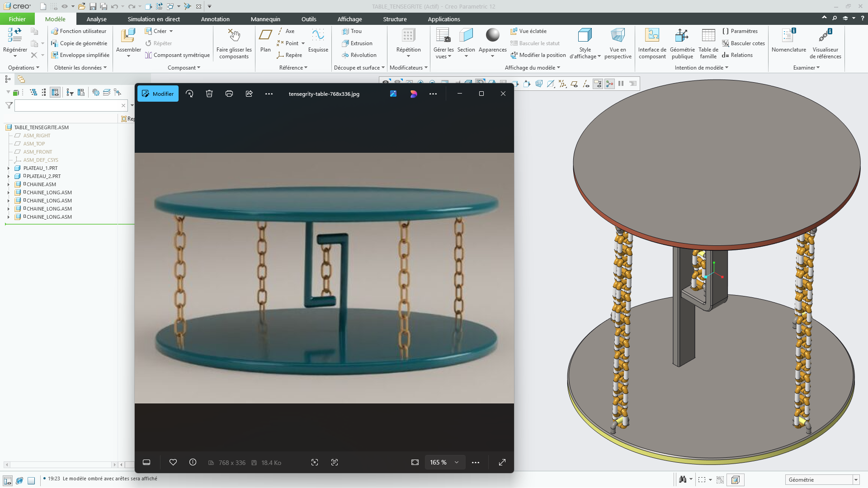Open the Géométrie selection filter combo box

click(822, 480)
